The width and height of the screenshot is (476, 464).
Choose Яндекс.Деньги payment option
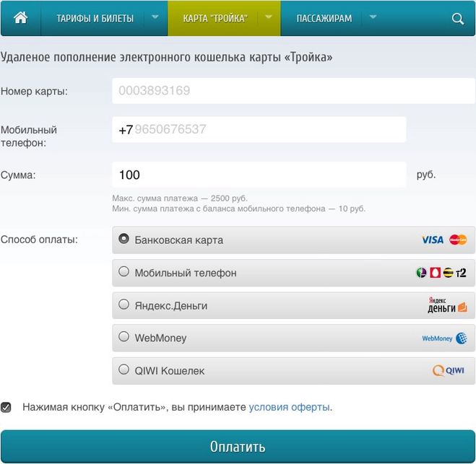293,305
